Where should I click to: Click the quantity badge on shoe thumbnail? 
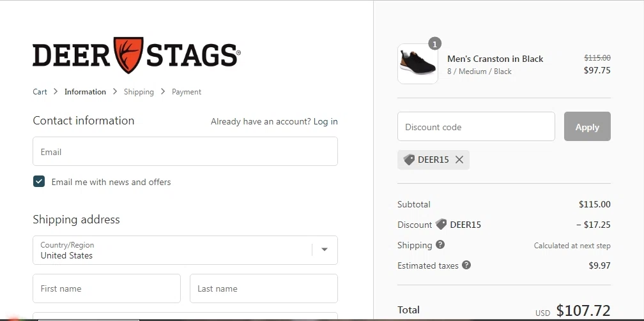point(435,43)
